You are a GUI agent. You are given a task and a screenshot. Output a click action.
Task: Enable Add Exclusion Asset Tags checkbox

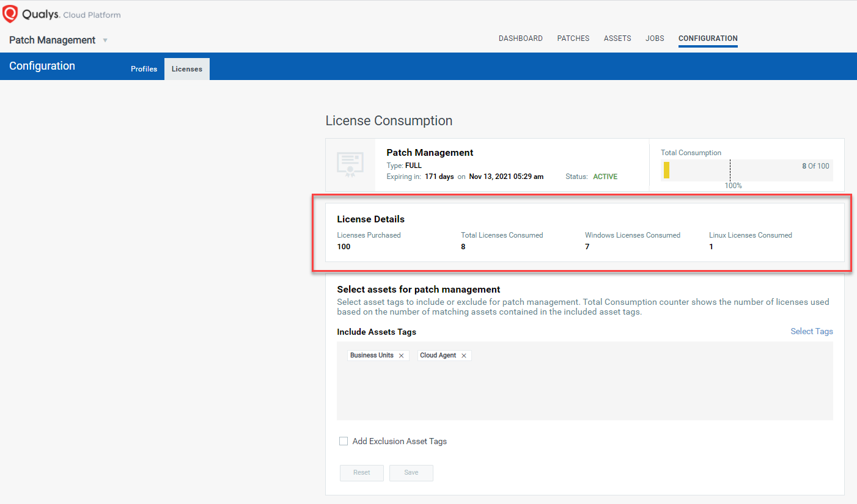pos(344,441)
